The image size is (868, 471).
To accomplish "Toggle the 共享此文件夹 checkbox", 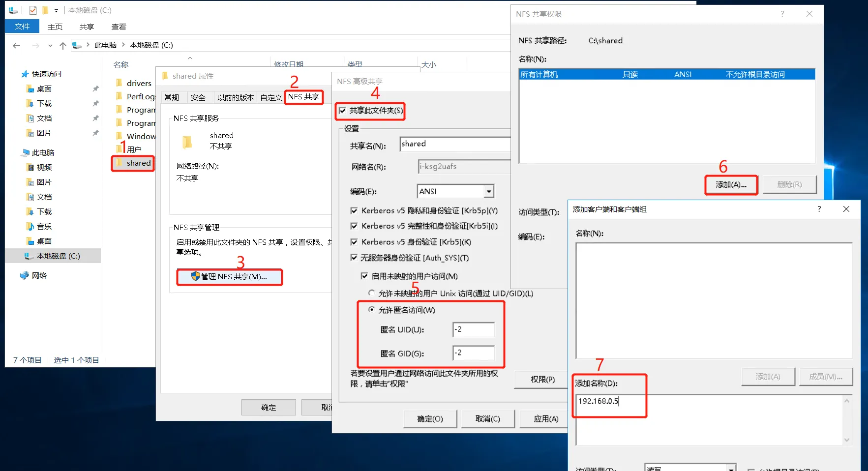I will point(343,111).
